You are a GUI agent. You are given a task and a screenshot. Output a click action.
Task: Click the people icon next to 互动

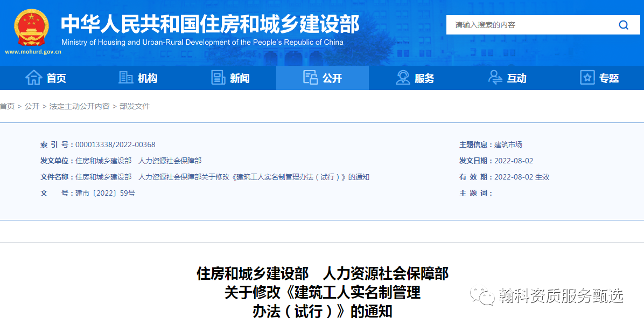pos(495,78)
